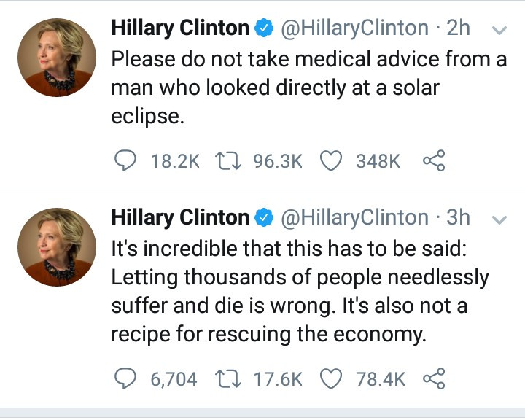Open the 3h timestamp link
Screen dimensions: 525x420
point(459,217)
